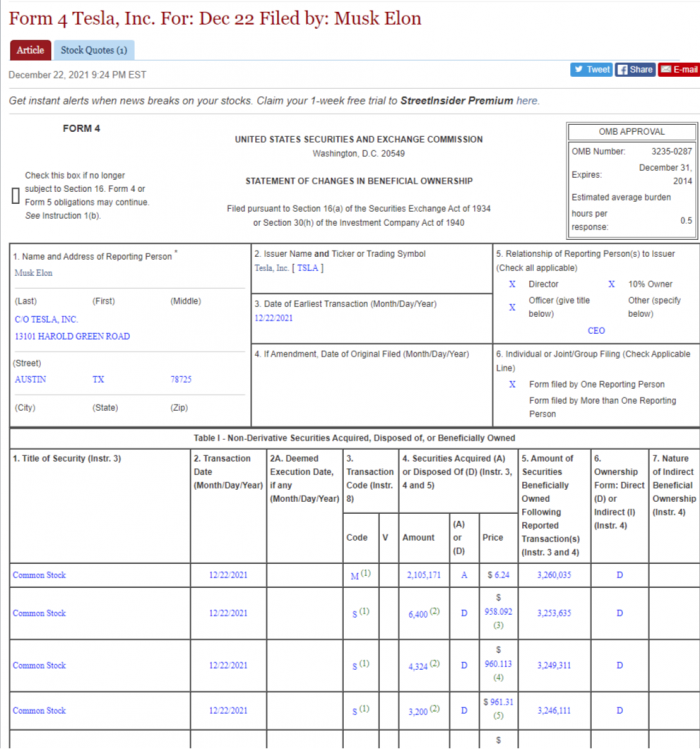Click the TSLA ticker symbol link

(x=308, y=268)
